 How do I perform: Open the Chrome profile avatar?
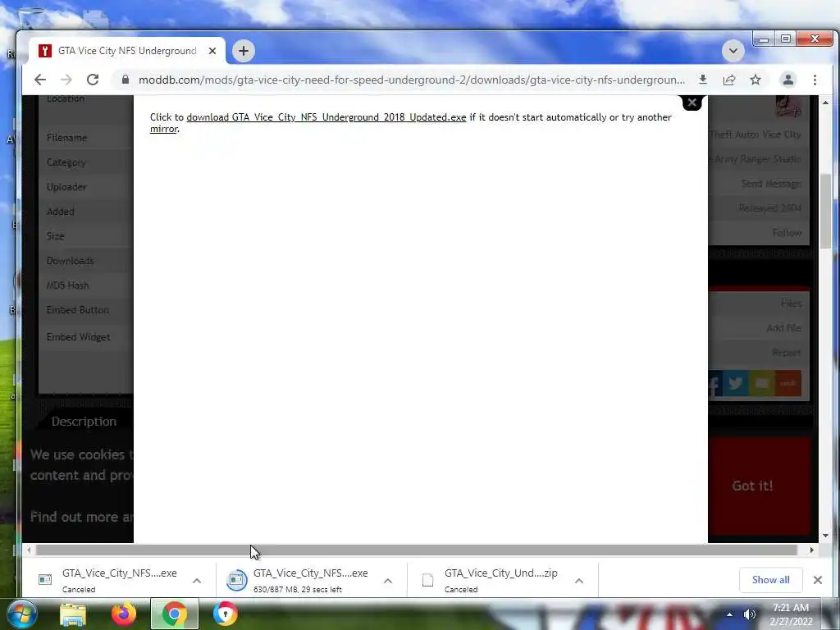coord(788,80)
